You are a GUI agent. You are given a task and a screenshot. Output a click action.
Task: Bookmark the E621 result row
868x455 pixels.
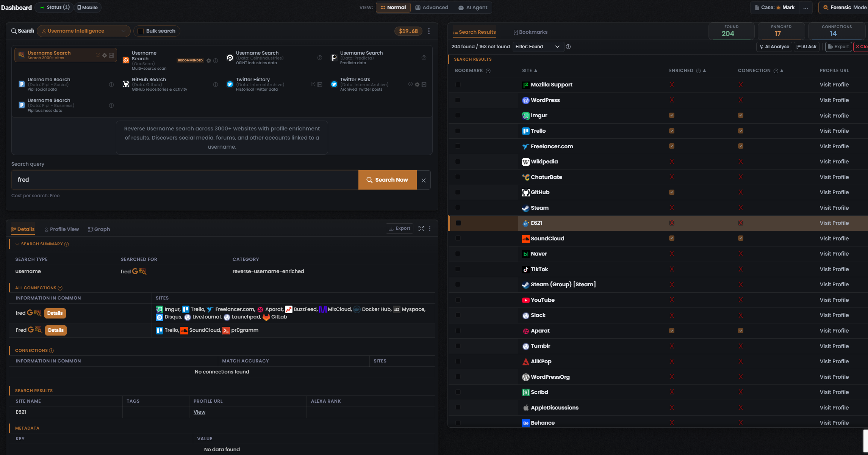[x=458, y=223]
